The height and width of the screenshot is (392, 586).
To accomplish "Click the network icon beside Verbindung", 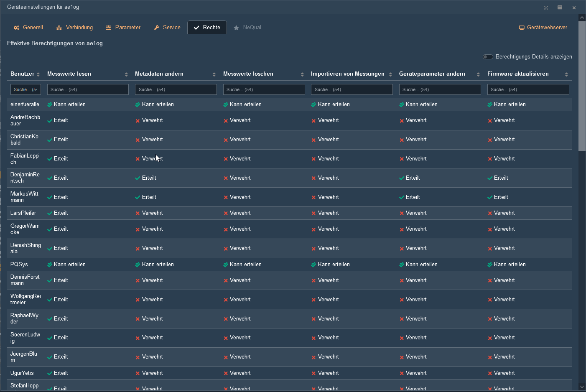I will [59, 28].
